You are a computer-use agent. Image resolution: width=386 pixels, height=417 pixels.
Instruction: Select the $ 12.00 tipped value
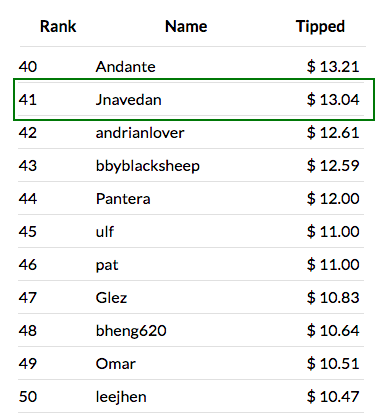(x=333, y=199)
